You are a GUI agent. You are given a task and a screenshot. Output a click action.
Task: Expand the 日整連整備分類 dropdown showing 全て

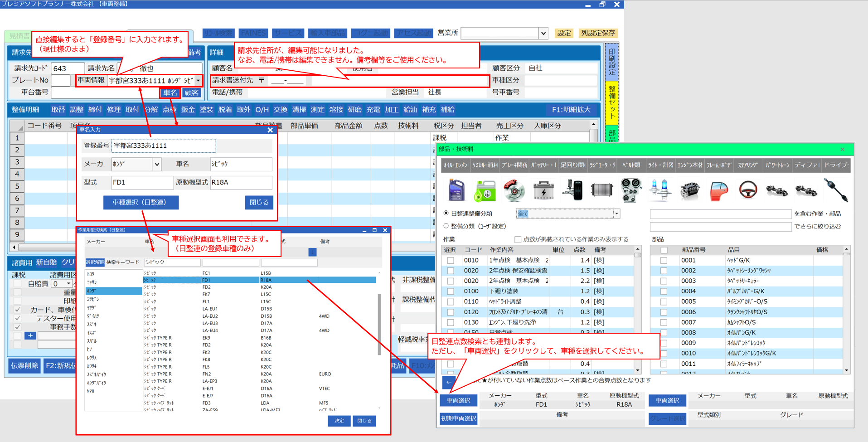(616, 214)
